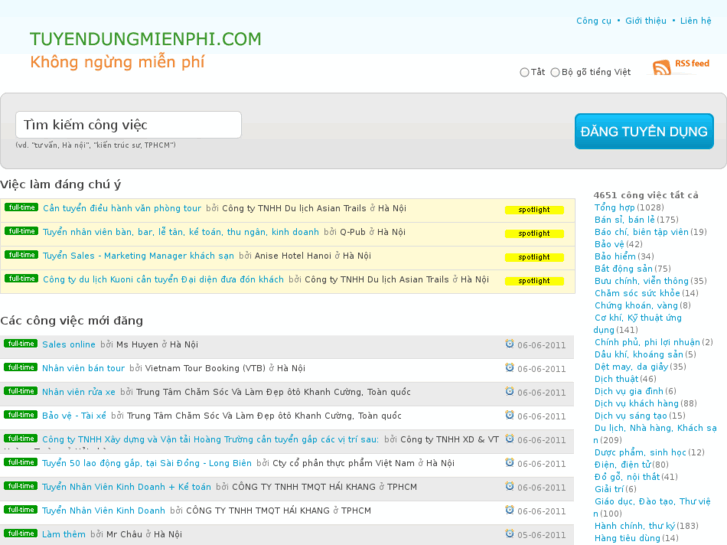The image size is (727, 545).
Task: Open job Tuyển nhân viên bàn, bar, lễ tân
Action: [x=181, y=232]
